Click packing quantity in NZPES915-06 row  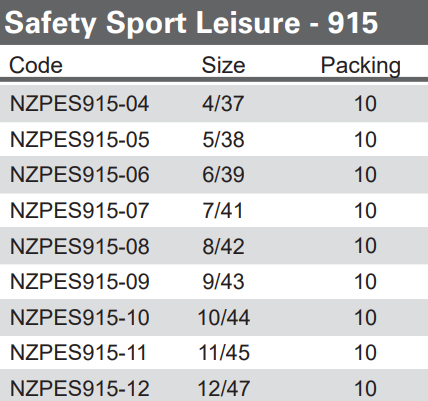pyautogui.click(x=366, y=175)
